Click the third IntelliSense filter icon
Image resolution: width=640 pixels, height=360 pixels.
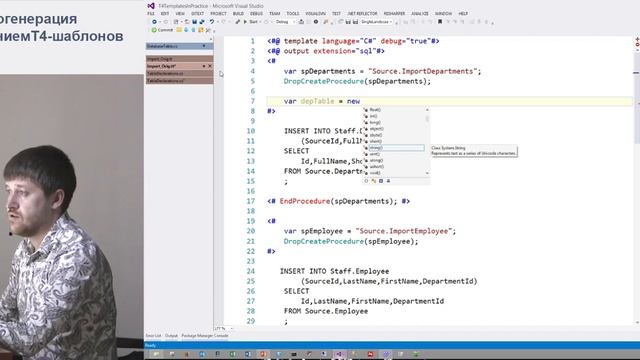click(381, 181)
